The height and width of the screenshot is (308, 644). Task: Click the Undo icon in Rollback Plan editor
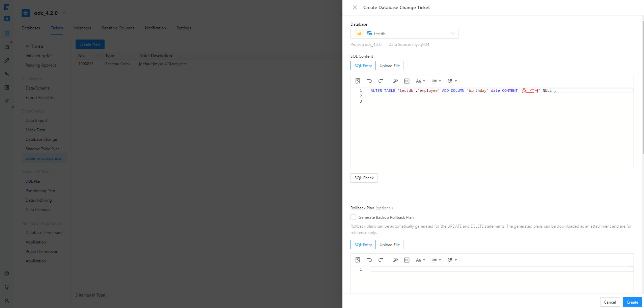click(x=369, y=260)
